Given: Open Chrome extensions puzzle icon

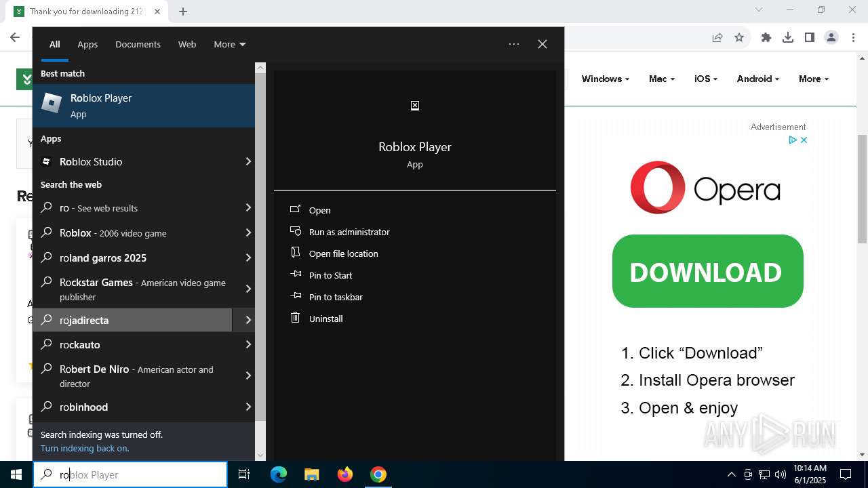Looking at the screenshot, I should 766,37.
